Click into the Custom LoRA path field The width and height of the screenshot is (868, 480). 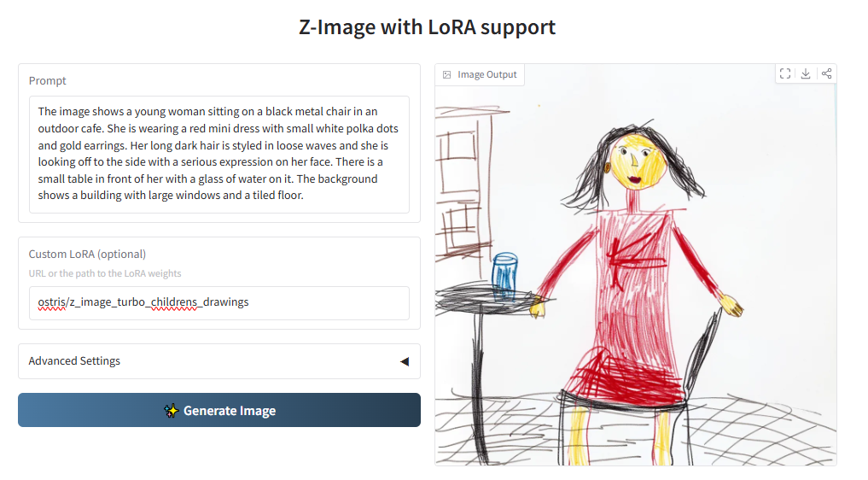pos(218,302)
